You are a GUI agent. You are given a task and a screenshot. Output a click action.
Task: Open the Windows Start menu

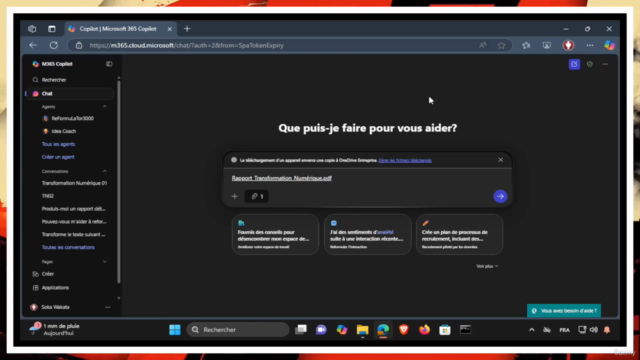[x=175, y=330]
